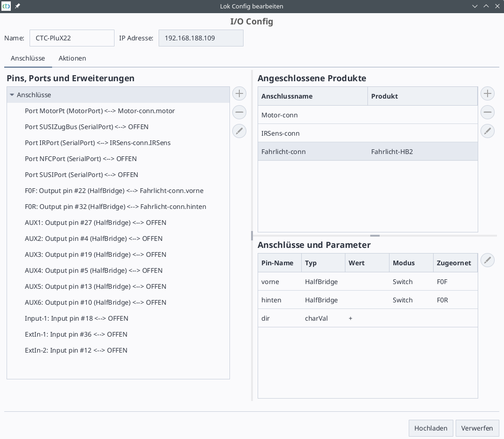Viewport: 504px width, 439px height.
Task: Add a new connected product with plus icon
Action: point(488,93)
